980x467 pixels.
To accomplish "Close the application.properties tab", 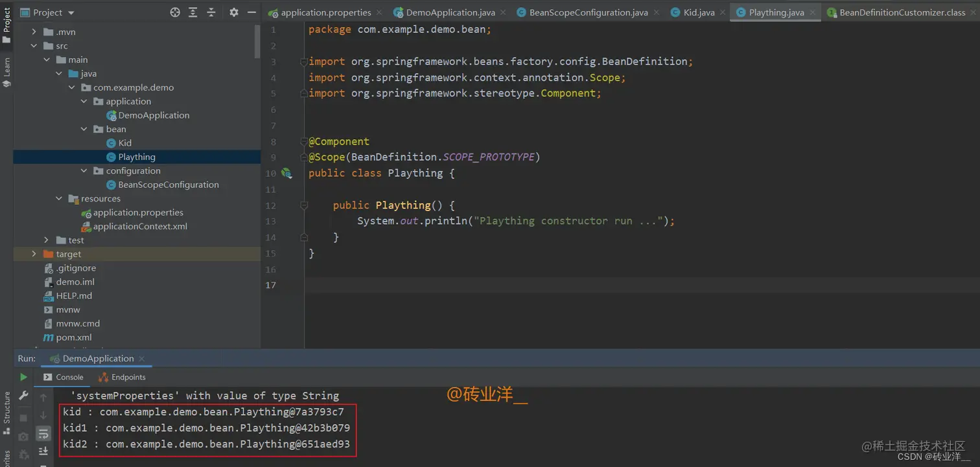I will tap(379, 12).
